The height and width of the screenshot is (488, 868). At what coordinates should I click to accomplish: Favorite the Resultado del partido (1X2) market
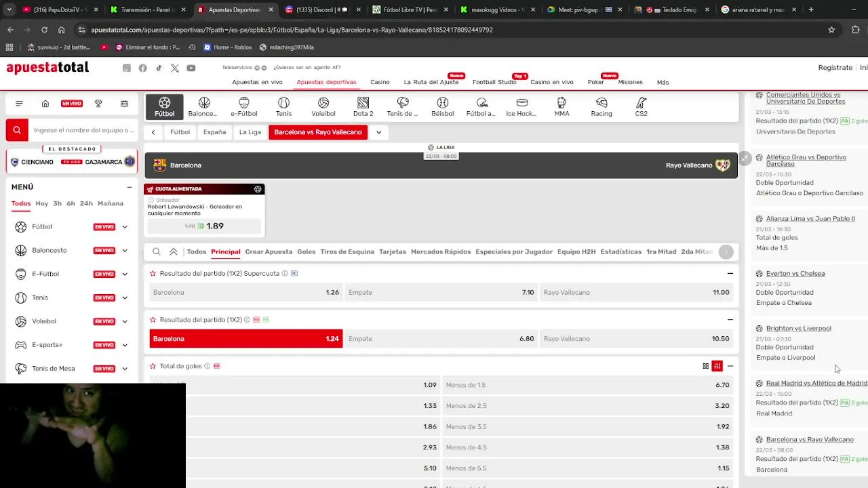(153, 319)
